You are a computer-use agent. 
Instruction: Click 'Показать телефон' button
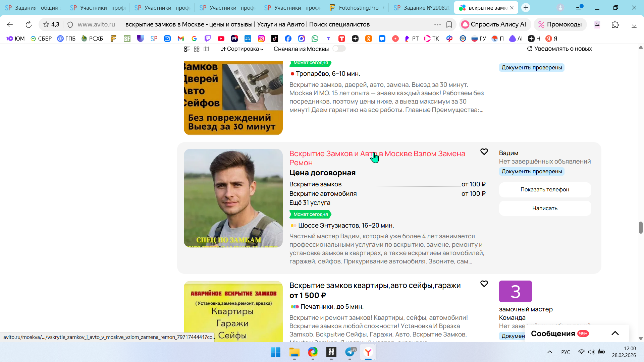[x=545, y=190]
